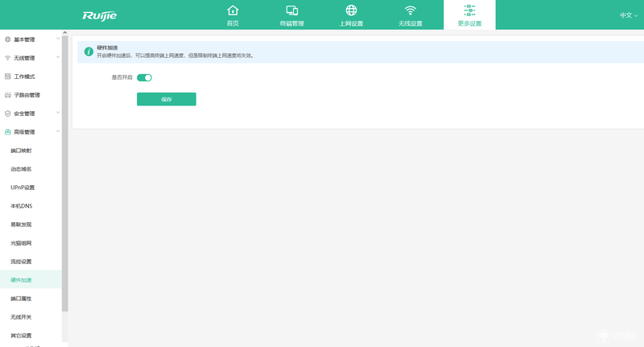Open the 中文 language dropdown
Image resolution: width=644 pixels, height=347 pixels.
(629, 15)
